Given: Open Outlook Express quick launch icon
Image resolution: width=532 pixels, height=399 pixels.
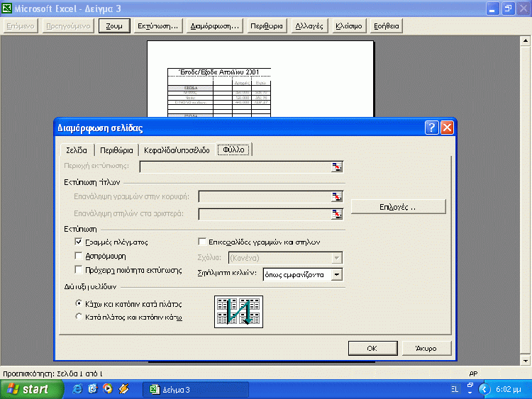Looking at the screenshot, I should [93, 389].
